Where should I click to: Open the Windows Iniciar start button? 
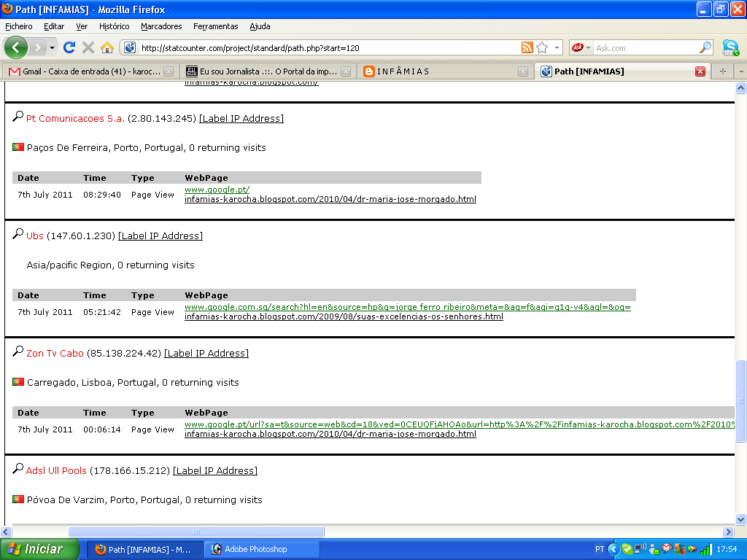coord(39,549)
